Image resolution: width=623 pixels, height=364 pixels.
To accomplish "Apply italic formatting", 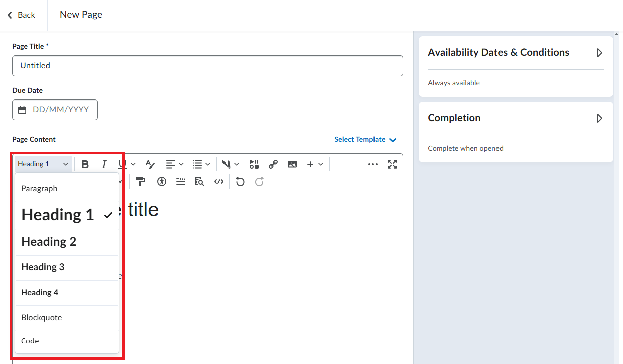I will pos(104,164).
